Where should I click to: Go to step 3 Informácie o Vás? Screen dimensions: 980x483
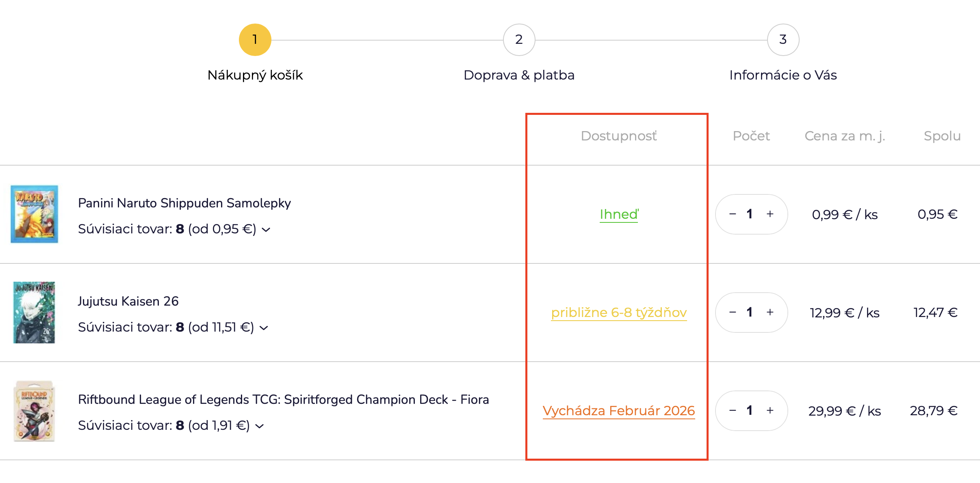click(783, 40)
